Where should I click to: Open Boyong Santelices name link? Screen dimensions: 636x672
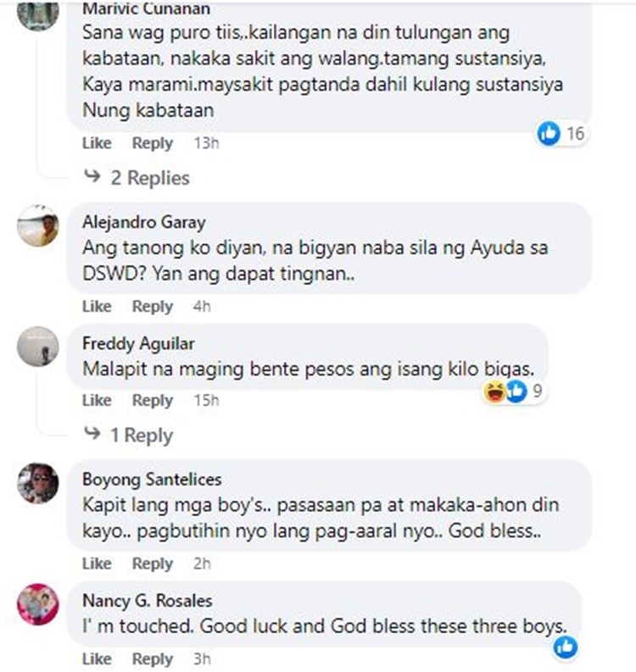pos(153,479)
